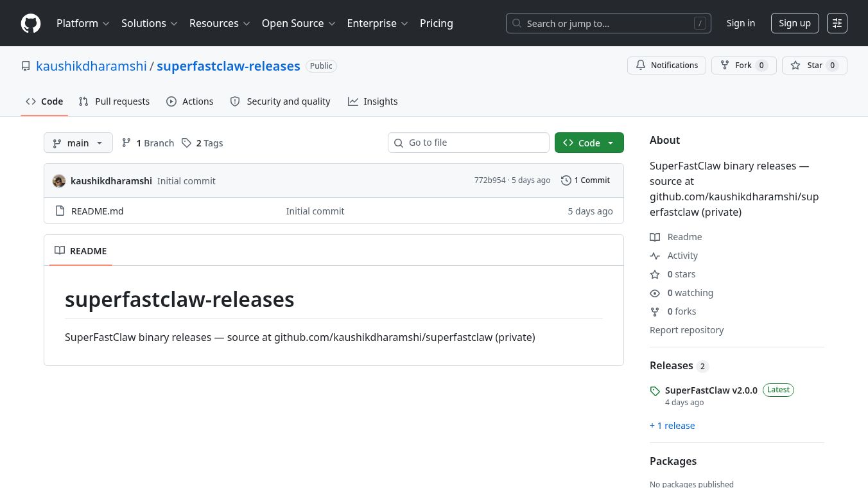Open kaushikdharamshi owner profile link

pyautogui.click(x=91, y=66)
